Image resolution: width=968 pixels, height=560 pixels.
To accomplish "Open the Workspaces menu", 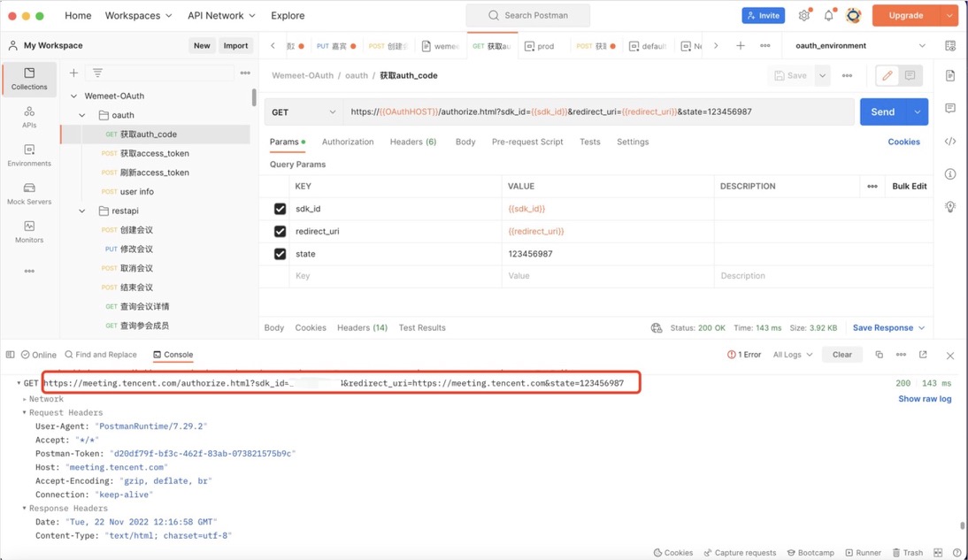I will tap(138, 15).
